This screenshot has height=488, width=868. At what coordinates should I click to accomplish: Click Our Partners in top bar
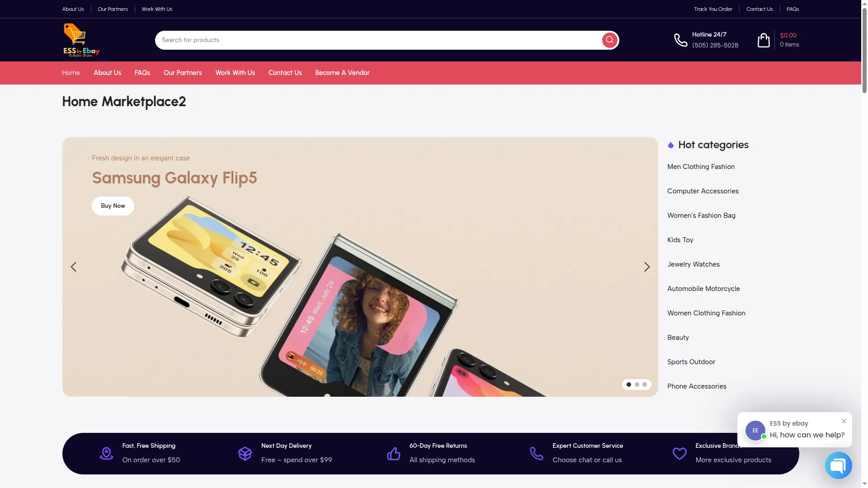click(113, 9)
